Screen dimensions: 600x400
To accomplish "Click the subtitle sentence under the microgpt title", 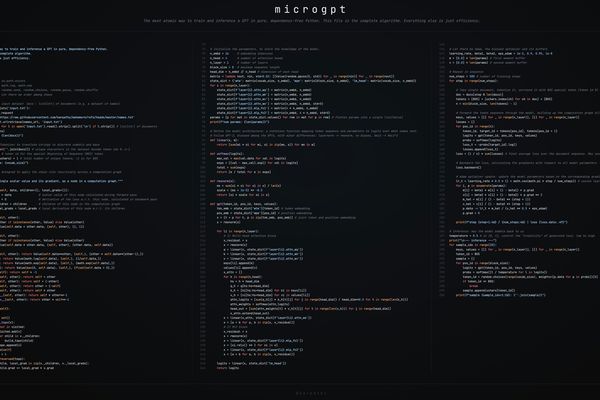I will point(311,21).
